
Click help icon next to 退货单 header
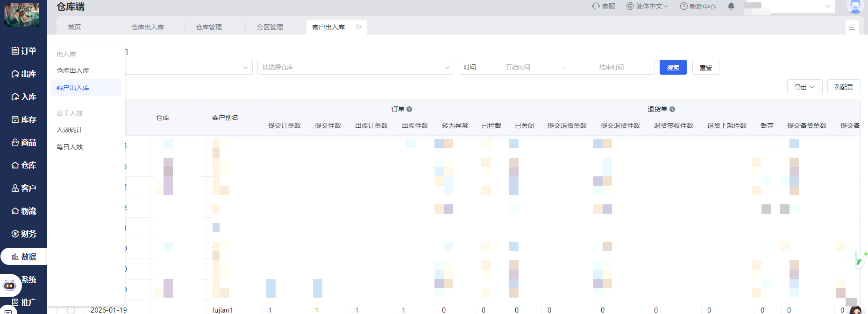(672, 109)
